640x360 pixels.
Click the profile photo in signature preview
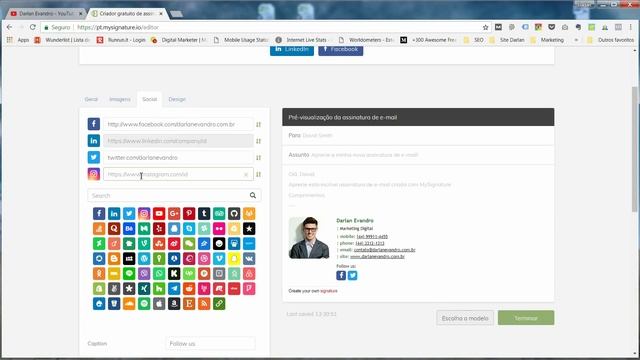coord(309,238)
